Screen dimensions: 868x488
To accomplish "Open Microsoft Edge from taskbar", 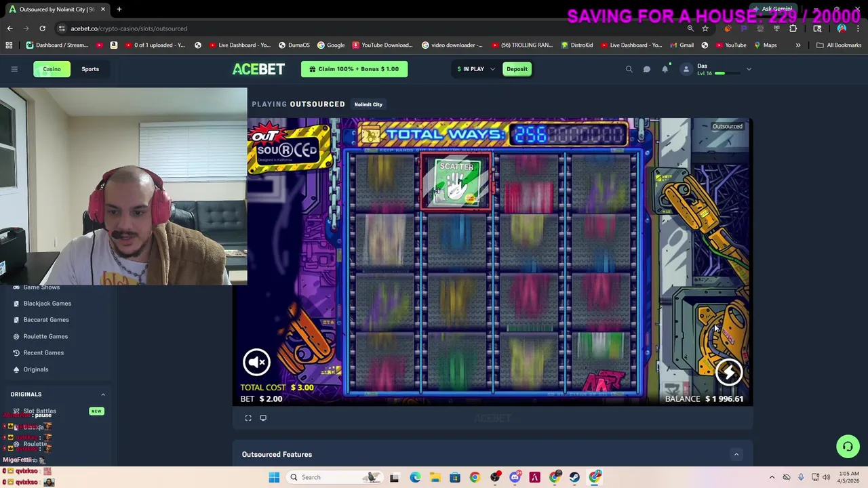I will [x=415, y=477].
